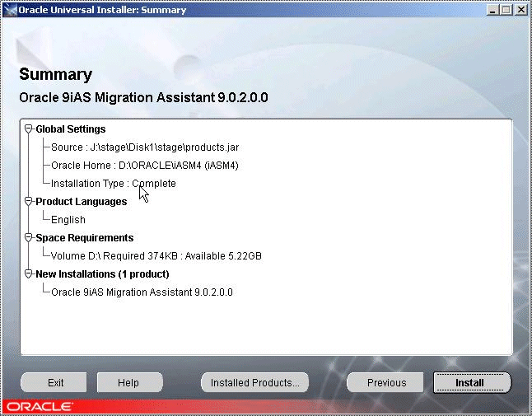Viewport: 532px width, 416px height.
Task: Select the Volume D:\ Required 374KB row
Action: pos(156,256)
